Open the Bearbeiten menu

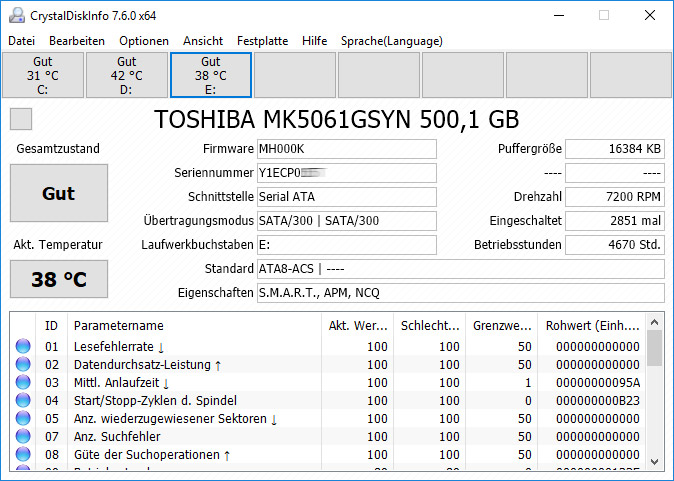click(x=77, y=41)
